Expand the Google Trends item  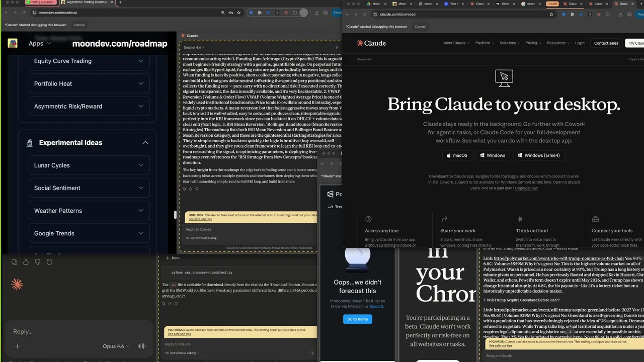(89, 233)
